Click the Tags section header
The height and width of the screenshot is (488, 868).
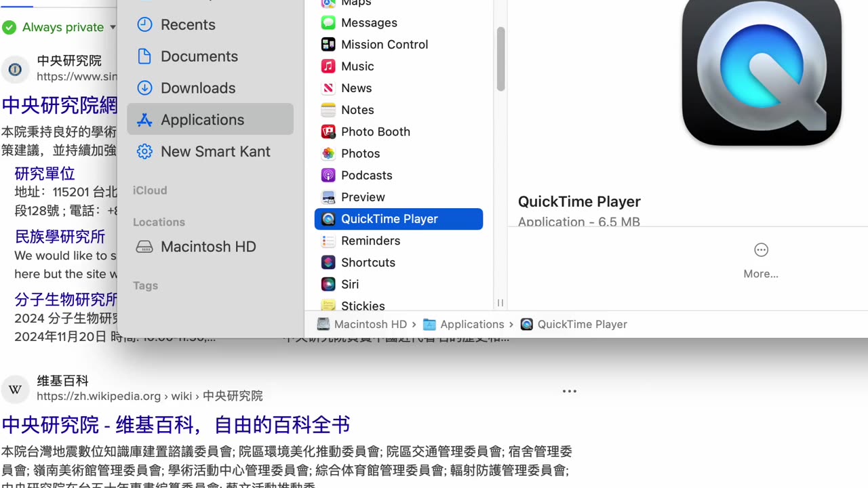click(145, 285)
